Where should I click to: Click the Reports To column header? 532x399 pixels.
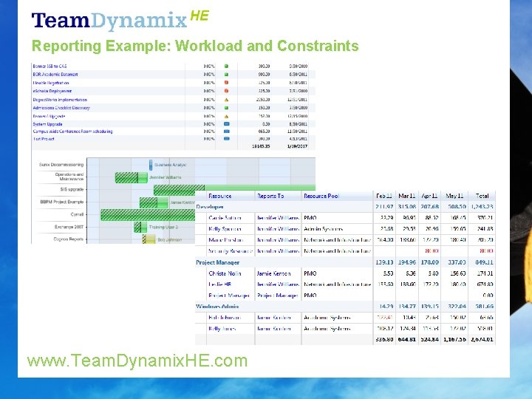tap(270, 196)
